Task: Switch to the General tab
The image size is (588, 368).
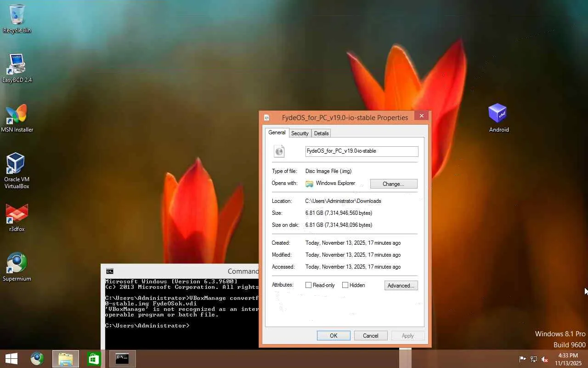Action: coord(277,132)
